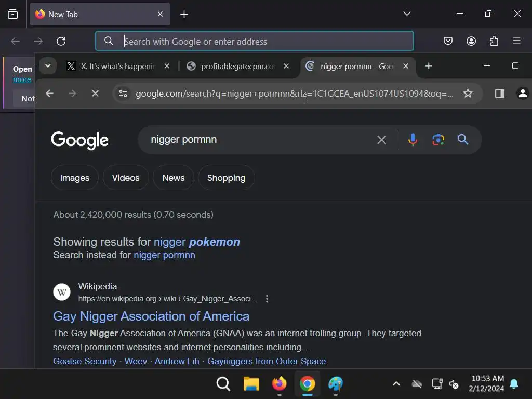Screen dimensions: 532x399
Task: Filter results by Images
Action: pyautogui.click(x=75, y=178)
